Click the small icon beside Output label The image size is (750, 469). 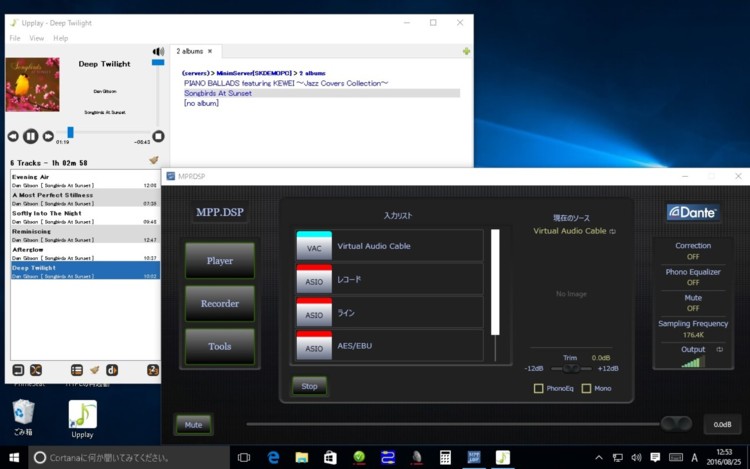[x=719, y=349]
